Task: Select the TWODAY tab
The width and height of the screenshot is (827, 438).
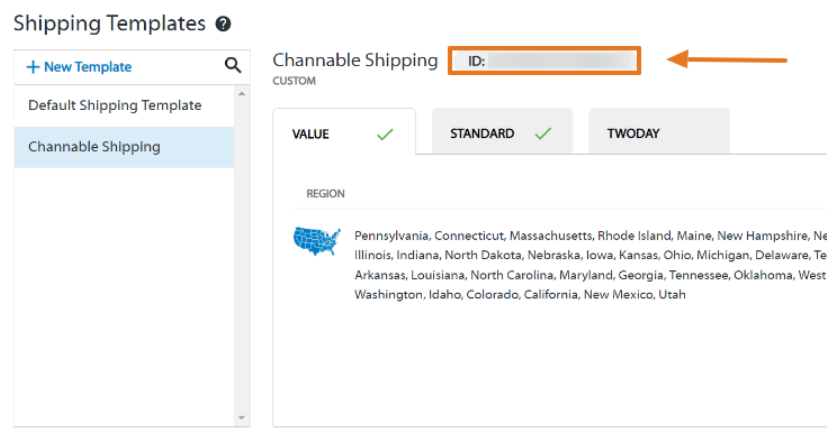Action: pos(633,134)
